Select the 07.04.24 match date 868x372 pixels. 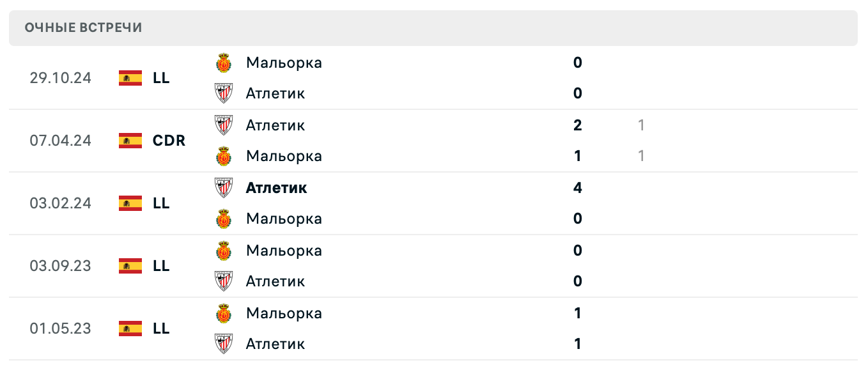point(60,141)
